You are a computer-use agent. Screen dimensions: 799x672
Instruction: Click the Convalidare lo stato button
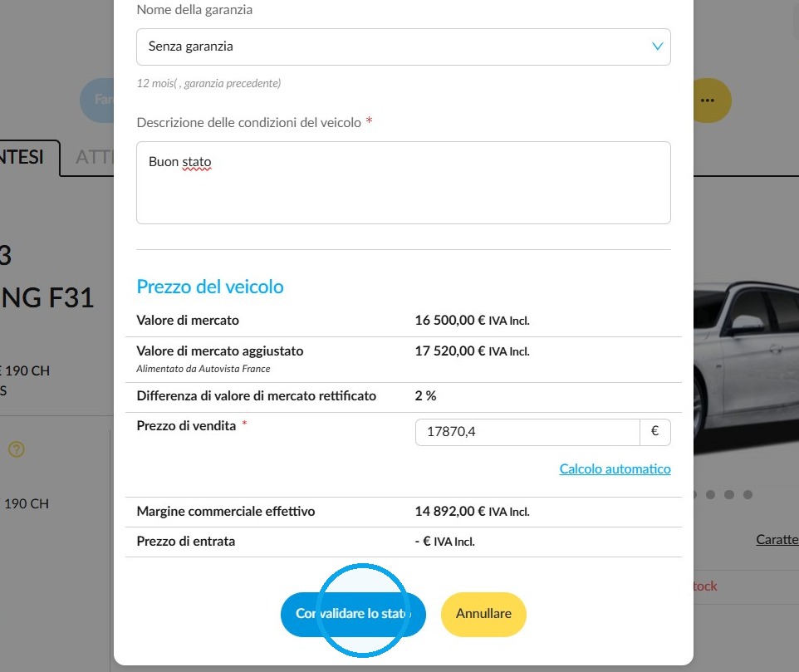(353, 614)
